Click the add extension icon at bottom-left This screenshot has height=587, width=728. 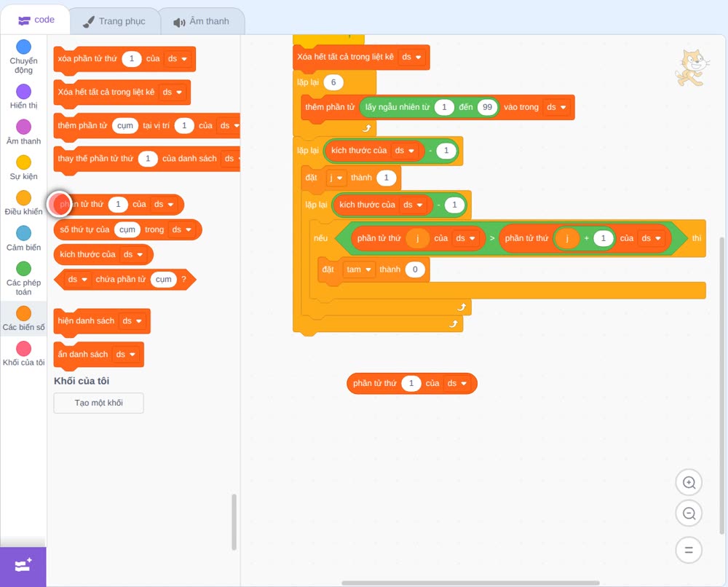click(x=23, y=566)
